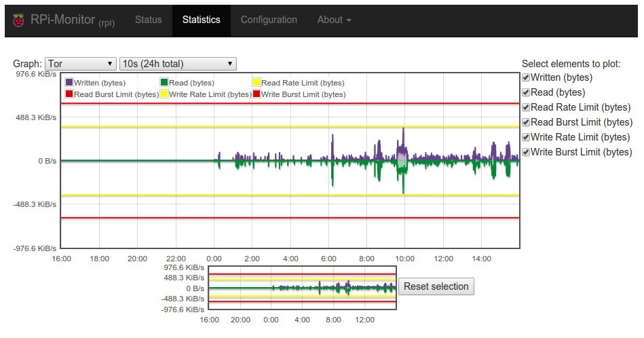Toggle the Read Rate Limit checkbox
Viewport: 644px width, 338px height.
526,108
